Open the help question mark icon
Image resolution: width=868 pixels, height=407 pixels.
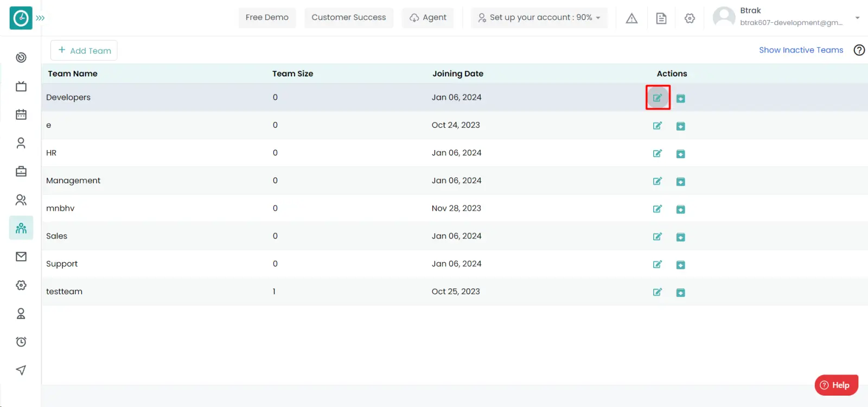(x=859, y=50)
